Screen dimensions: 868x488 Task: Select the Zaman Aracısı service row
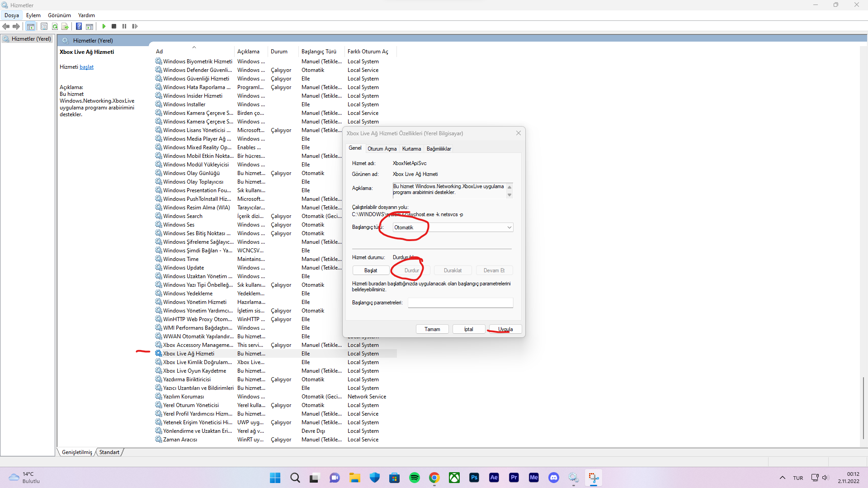click(x=276, y=440)
